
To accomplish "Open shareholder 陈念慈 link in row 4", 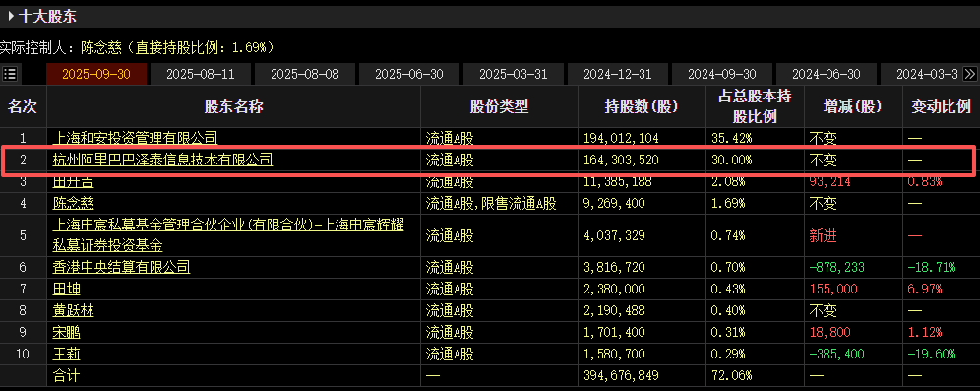I will (73, 203).
